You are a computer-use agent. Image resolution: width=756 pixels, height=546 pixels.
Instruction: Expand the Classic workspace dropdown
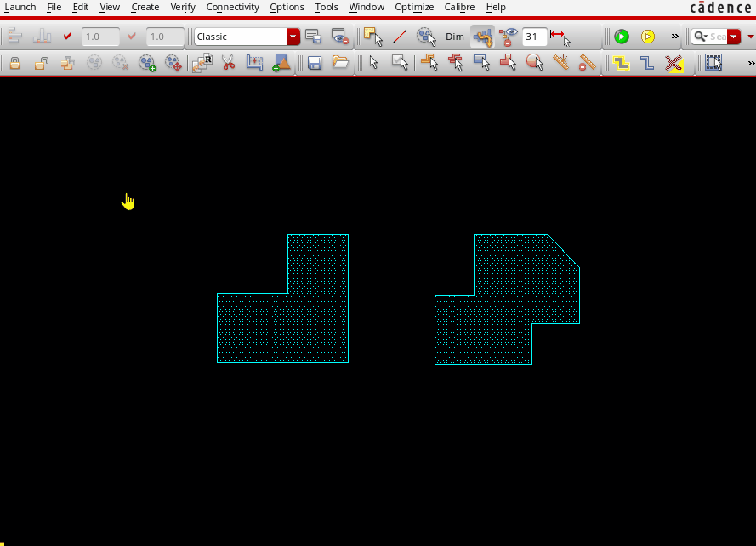pos(293,37)
